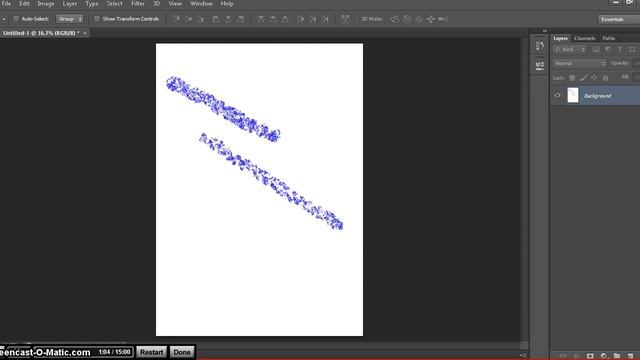640x360 pixels.
Task: Select the Untitled-1 document tab
Action: click(x=41, y=33)
